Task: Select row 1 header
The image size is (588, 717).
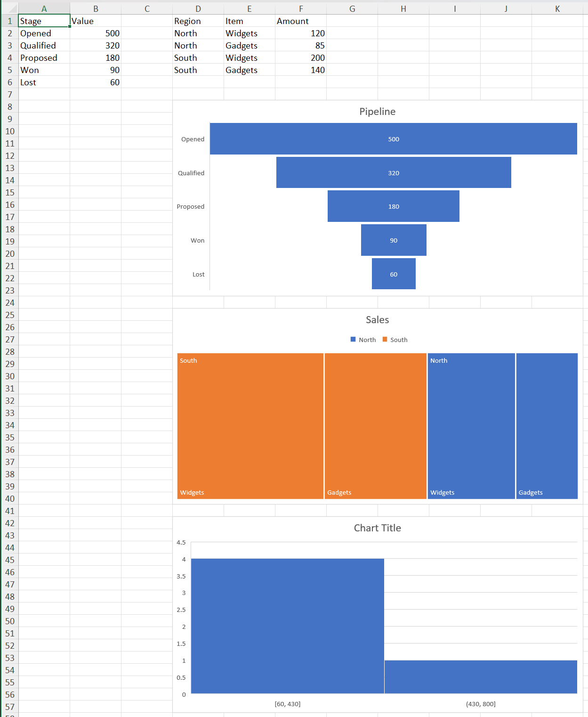Action: (x=9, y=21)
